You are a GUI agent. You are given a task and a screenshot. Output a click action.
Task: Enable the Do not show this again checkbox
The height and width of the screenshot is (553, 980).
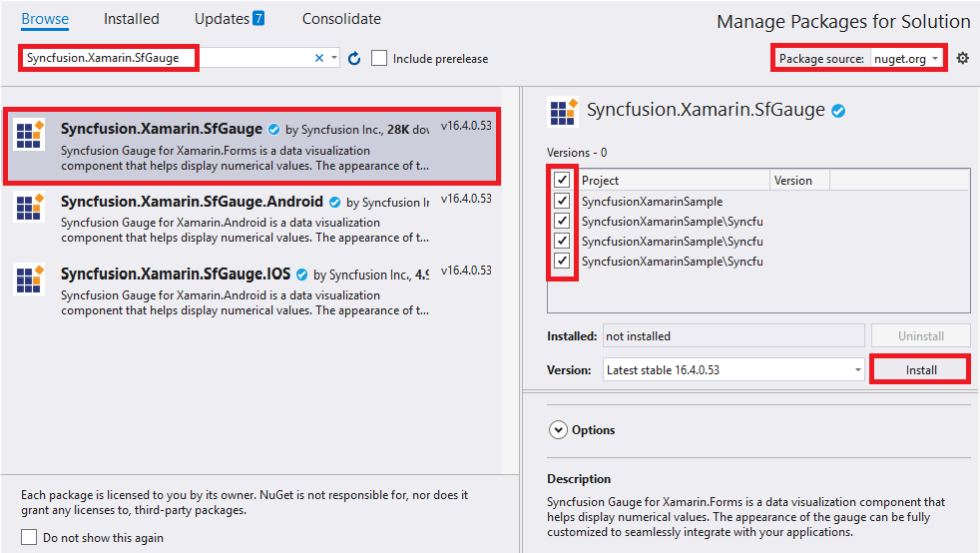[x=29, y=538]
